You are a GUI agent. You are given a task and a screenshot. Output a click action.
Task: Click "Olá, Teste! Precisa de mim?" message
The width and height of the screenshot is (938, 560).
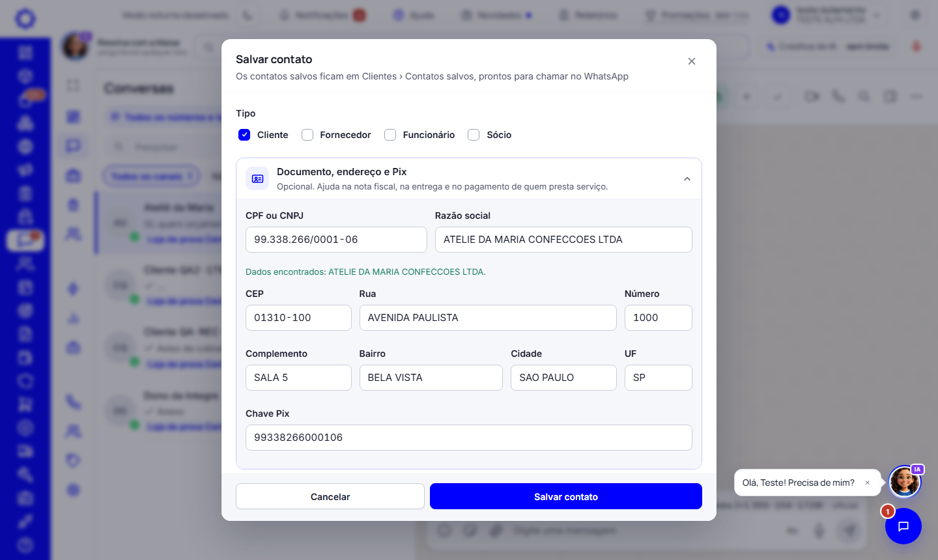click(x=799, y=483)
